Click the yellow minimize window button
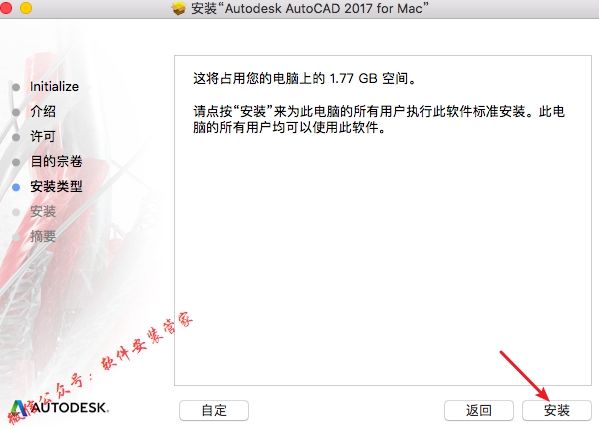The image size is (599, 429). [26, 8]
